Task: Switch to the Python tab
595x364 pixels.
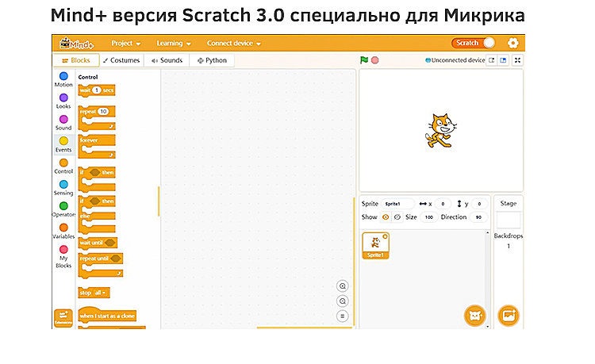Action: coord(212,60)
